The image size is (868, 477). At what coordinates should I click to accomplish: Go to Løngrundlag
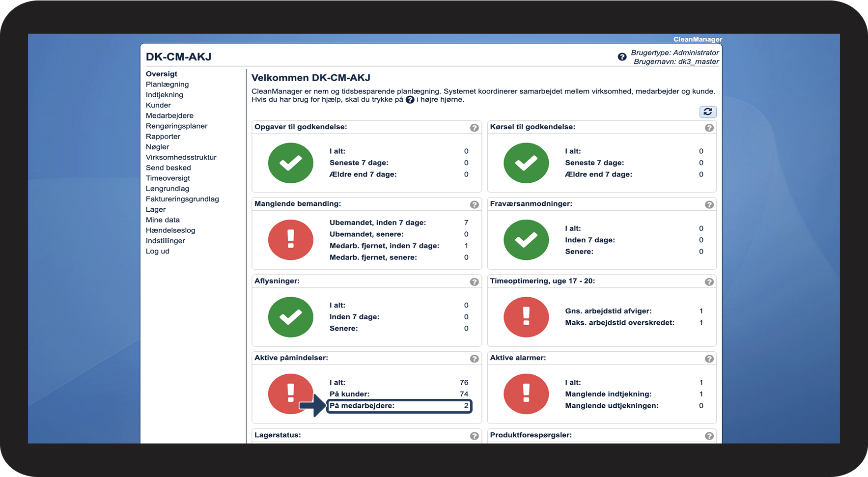click(168, 189)
